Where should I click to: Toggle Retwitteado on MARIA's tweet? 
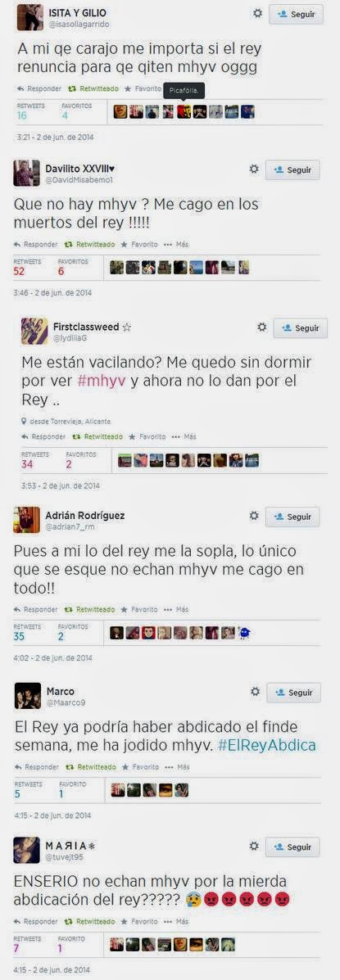pos(90,921)
